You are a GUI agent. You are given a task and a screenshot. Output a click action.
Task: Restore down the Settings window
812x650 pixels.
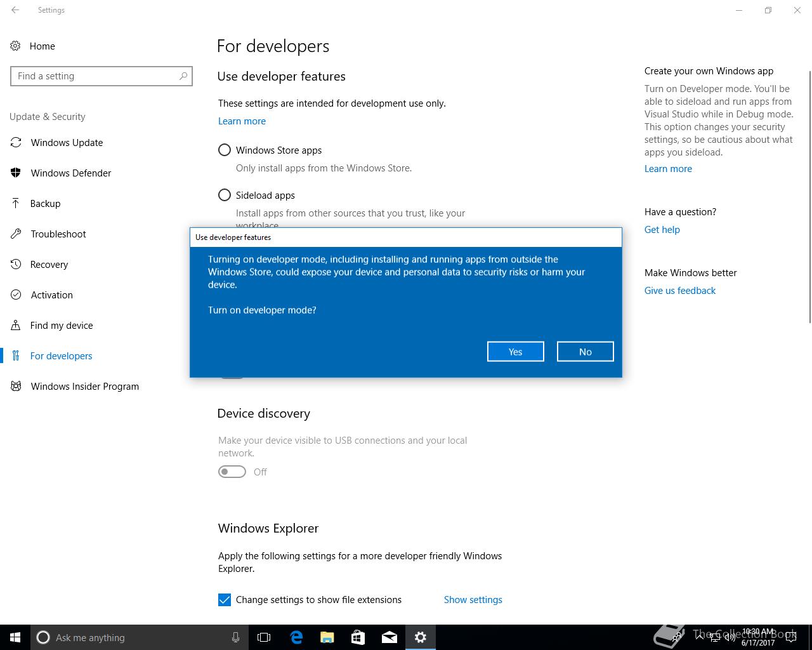768,10
